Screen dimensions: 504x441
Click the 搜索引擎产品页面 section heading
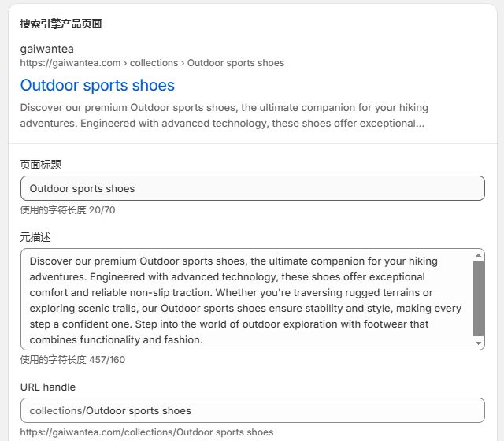pyautogui.click(x=61, y=24)
